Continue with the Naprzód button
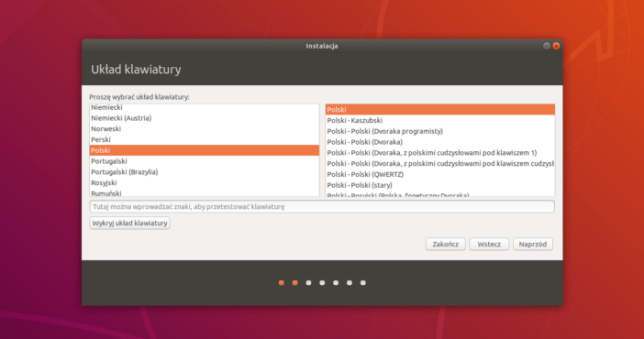The width and height of the screenshot is (644, 339). (533, 245)
